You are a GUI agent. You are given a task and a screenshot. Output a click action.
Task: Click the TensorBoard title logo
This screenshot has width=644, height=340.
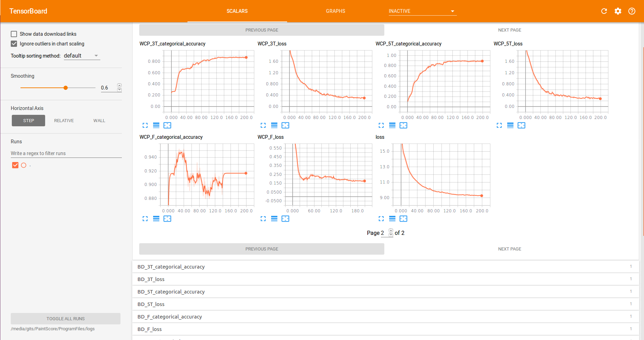pos(28,11)
